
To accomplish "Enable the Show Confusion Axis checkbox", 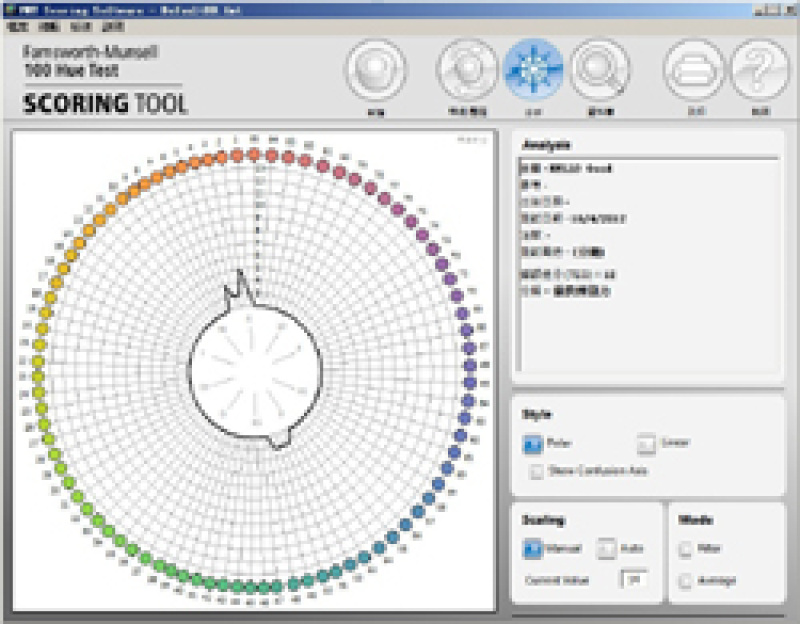I will coord(536,471).
